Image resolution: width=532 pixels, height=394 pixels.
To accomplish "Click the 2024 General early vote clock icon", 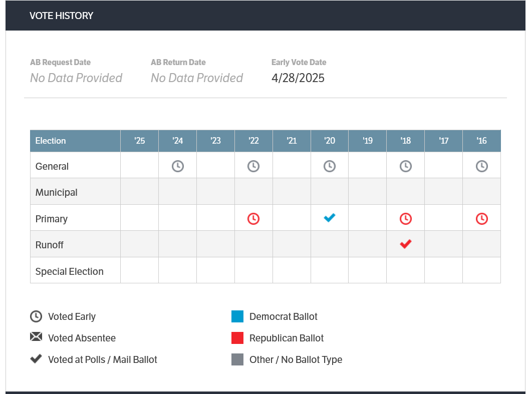I will click(x=177, y=166).
